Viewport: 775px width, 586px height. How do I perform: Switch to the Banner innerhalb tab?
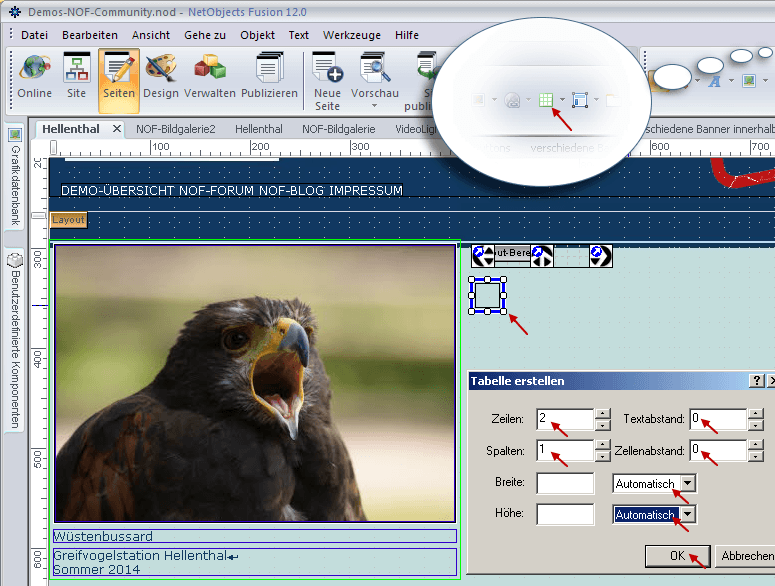point(710,129)
